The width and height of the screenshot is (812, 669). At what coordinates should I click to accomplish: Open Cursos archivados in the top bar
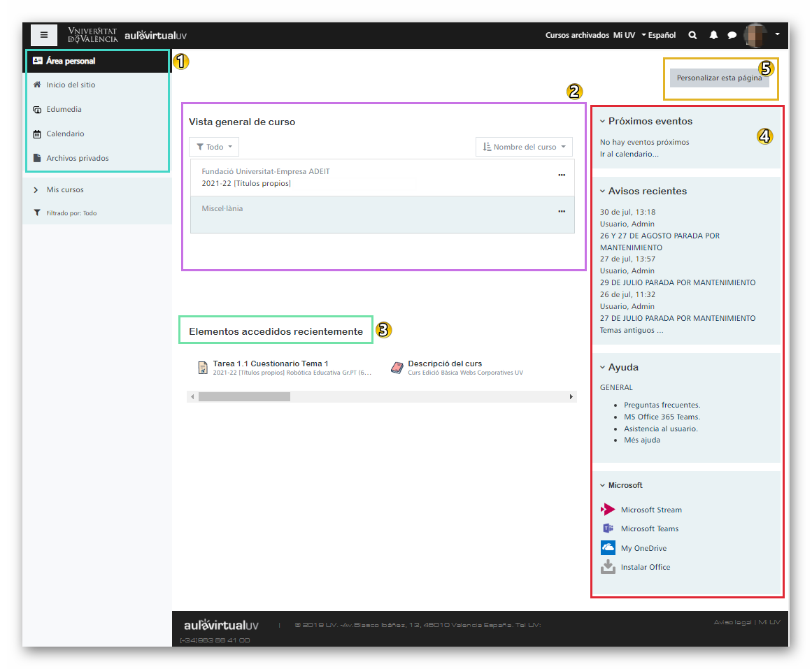[x=577, y=35]
